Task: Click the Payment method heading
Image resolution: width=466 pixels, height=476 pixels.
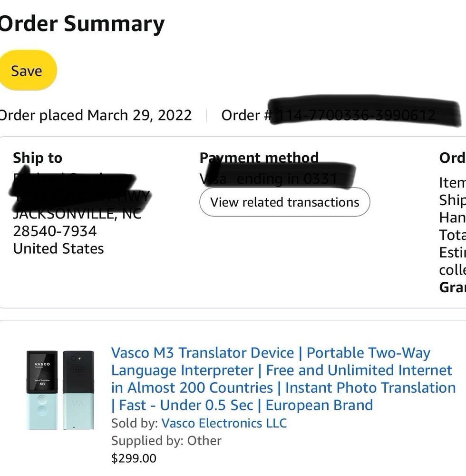Action: pos(259,158)
